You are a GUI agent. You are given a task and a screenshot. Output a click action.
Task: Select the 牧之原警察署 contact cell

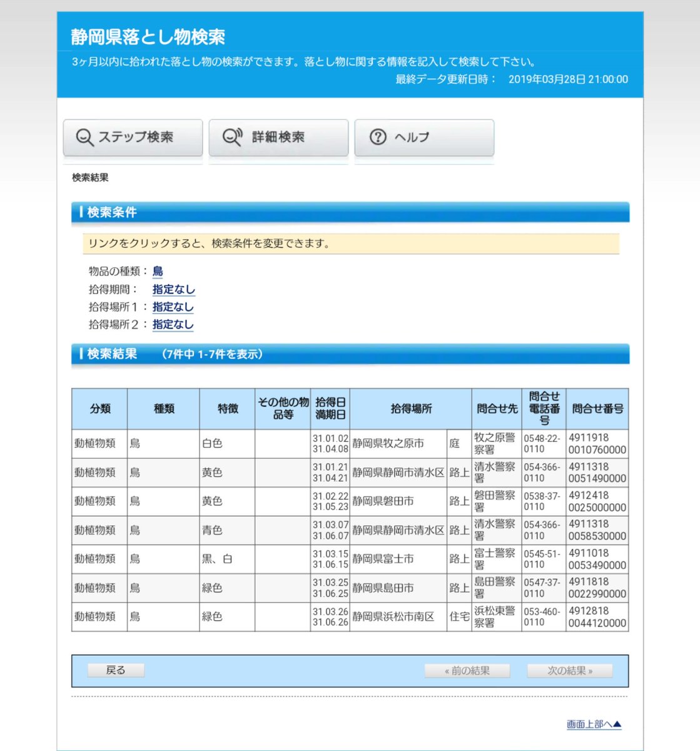[497, 444]
